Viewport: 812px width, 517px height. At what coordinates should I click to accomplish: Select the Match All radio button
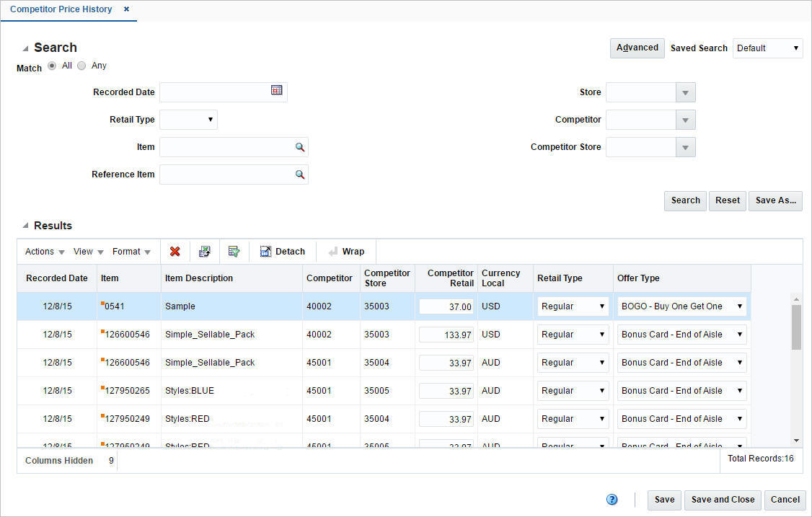52,65
